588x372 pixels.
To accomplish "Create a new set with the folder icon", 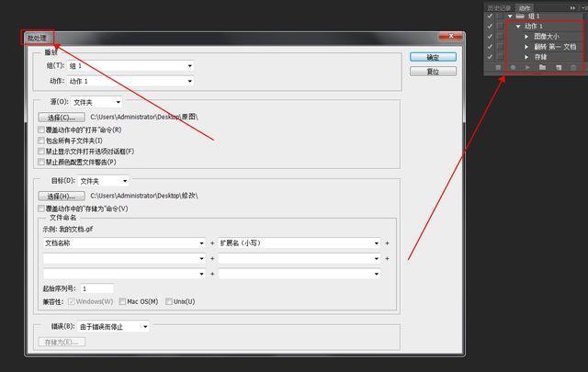I will pos(543,67).
